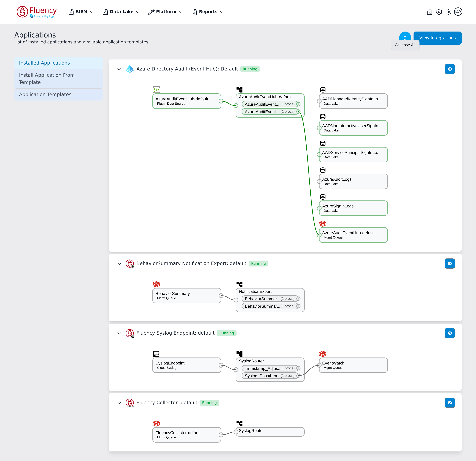Viewport: 476px width, 461px height.
Task: Click the Azure Directory Audit application icon
Action: coord(130,69)
